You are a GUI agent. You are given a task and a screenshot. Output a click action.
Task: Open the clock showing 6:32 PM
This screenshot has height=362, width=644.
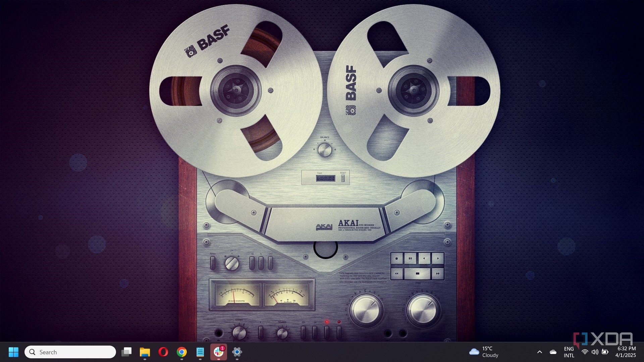(626, 352)
